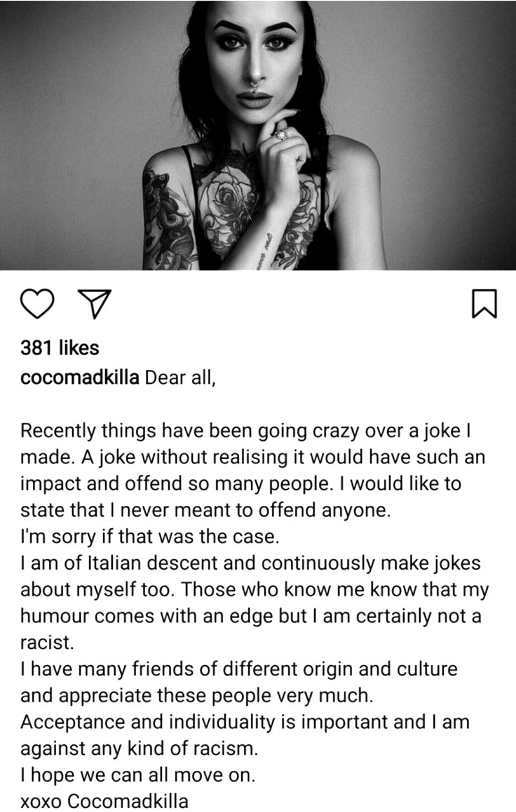Click the "I hope we can all move on." line
The image size is (516, 812).
[138, 775]
